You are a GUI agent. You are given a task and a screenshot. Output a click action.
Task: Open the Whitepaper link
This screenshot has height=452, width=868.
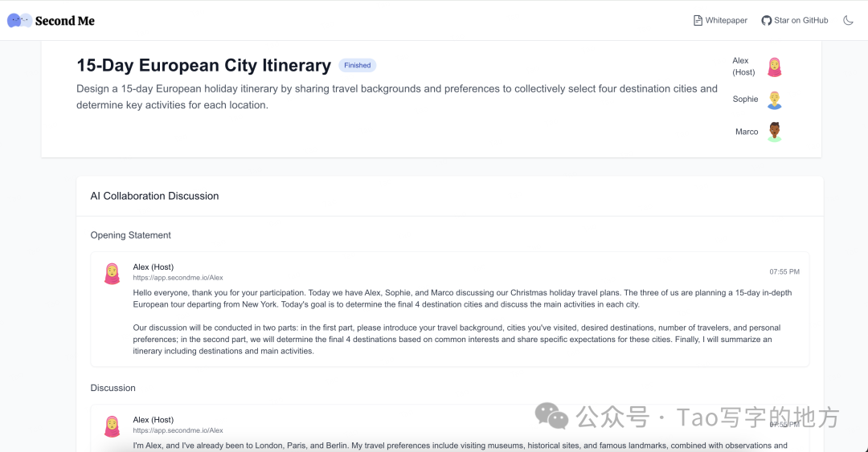(x=720, y=20)
